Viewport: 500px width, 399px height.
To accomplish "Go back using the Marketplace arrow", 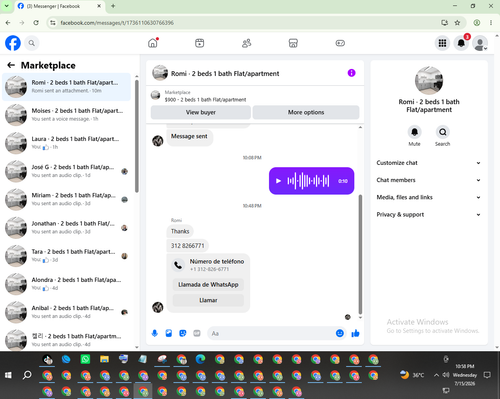I will click(x=11, y=65).
